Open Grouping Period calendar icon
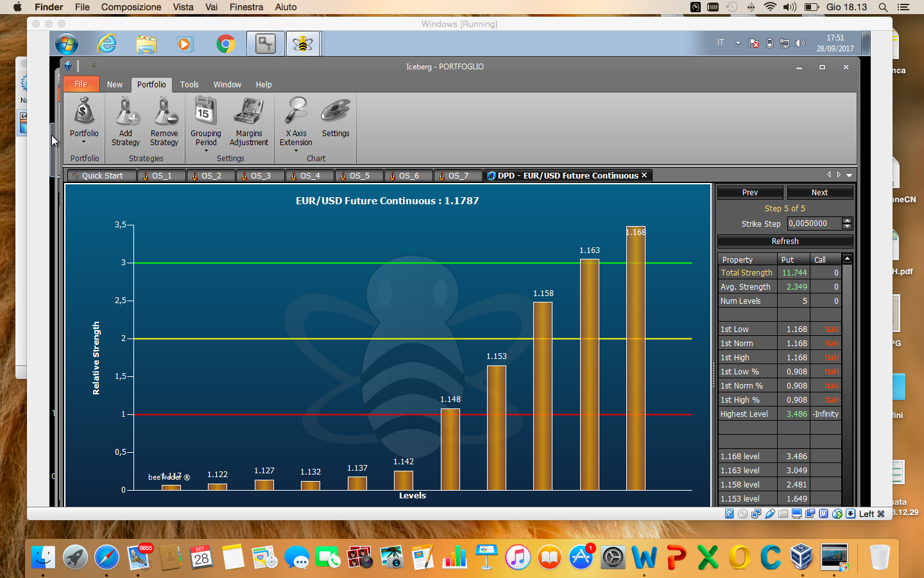924x578 pixels. point(205,110)
